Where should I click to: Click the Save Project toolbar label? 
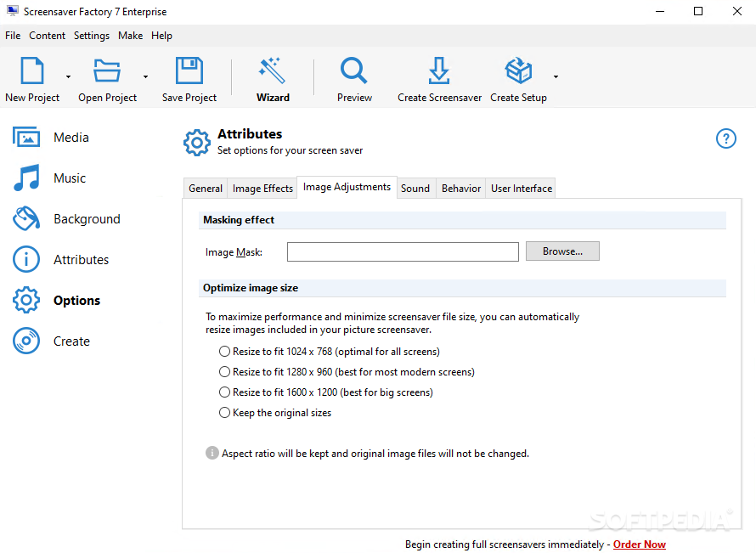(x=189, y=98)
